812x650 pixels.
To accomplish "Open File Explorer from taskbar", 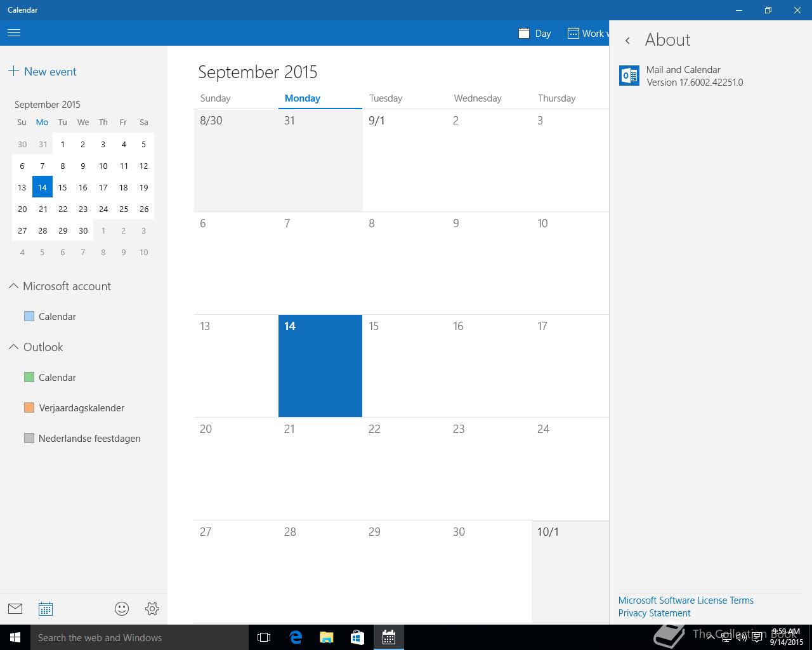I will point(326,637).
